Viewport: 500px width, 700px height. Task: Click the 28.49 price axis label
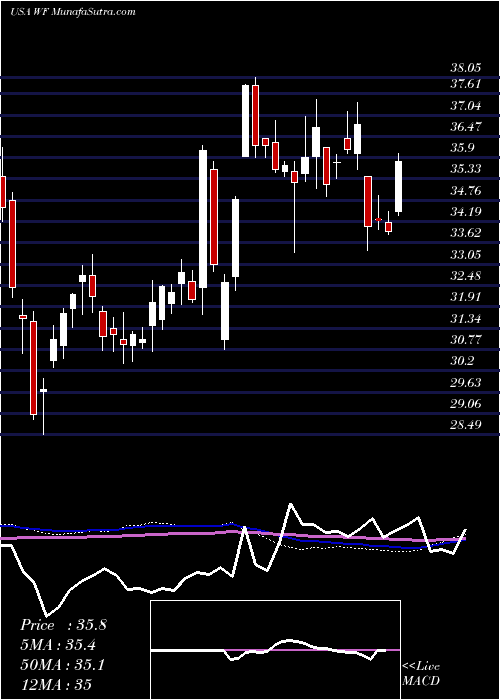click(x=465, y=425)
